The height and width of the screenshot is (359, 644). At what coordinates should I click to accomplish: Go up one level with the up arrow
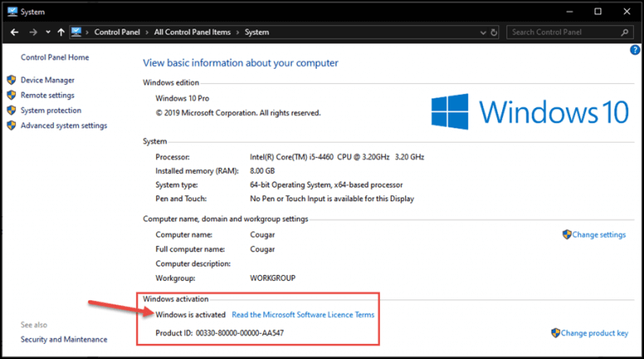[60, 32]
